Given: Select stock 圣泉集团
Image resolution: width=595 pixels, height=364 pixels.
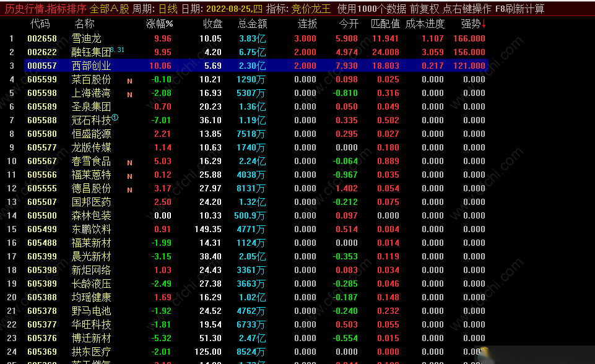Looking at the screenshot, I should click(x=91, y=106).
